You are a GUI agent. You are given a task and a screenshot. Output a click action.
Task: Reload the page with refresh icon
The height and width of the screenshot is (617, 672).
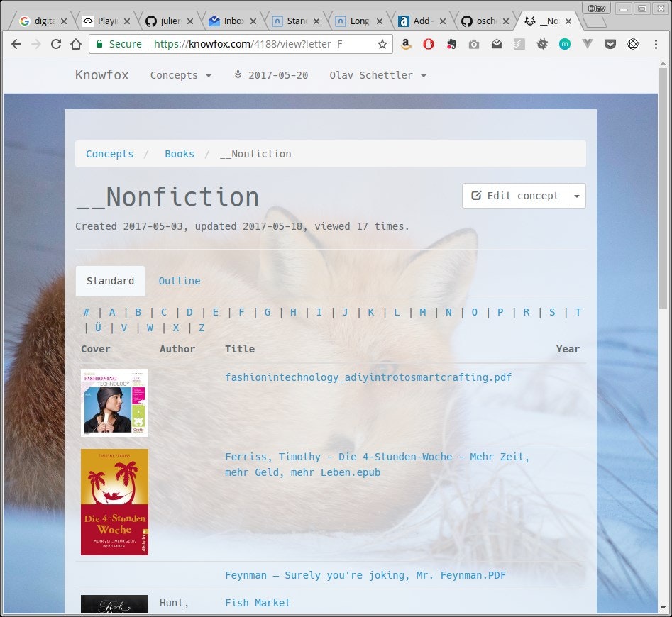pyautogui.click(x=56, y=44)
